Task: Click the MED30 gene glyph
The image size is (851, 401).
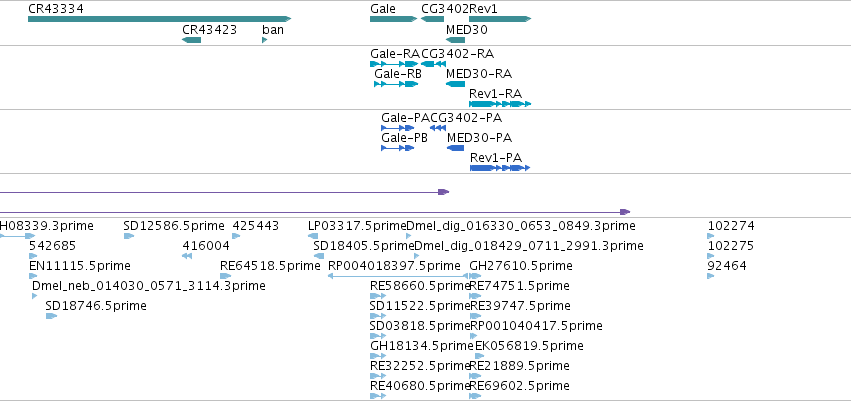Action: coord(455,40)
